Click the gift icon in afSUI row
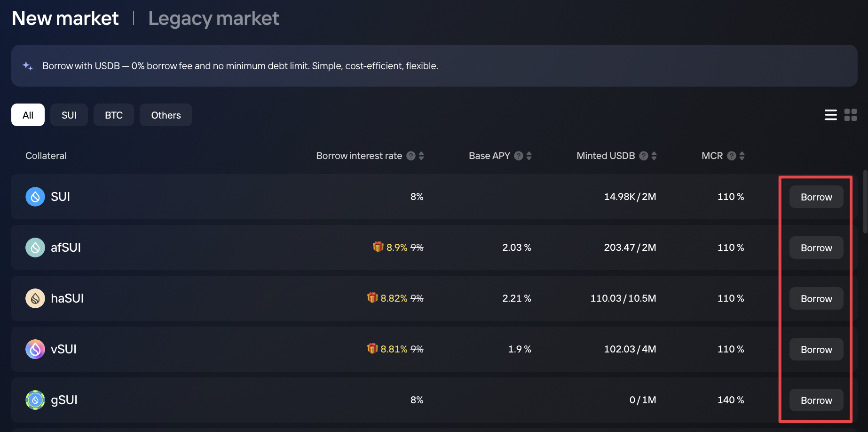This screenshot has width=868, height=432. coord(378,247)
